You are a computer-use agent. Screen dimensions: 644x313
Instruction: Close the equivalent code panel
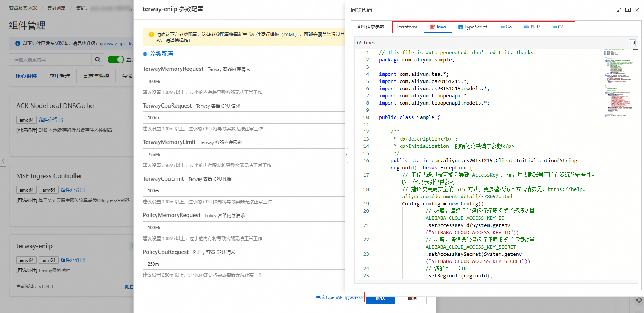click(637, 10)
